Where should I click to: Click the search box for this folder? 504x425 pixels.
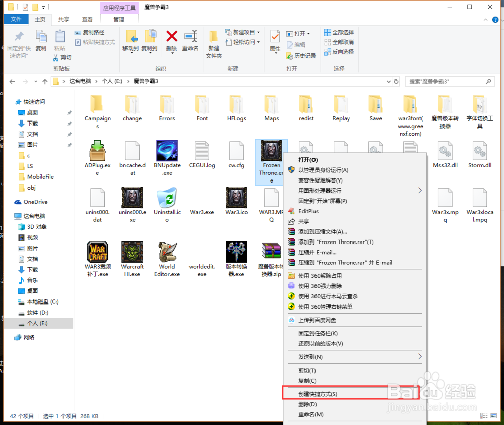point(450,81)
